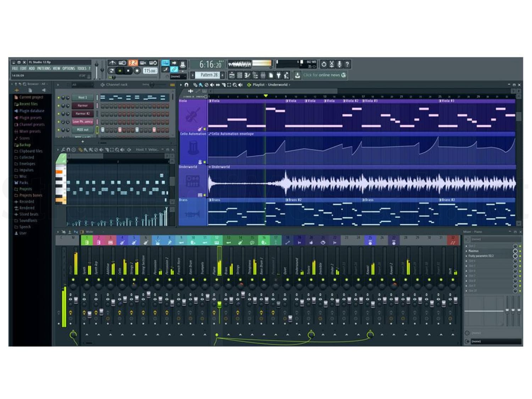This screenshot has width=532, height=399.
Task: Open help with the question mark icon
Action: [347, 64]
